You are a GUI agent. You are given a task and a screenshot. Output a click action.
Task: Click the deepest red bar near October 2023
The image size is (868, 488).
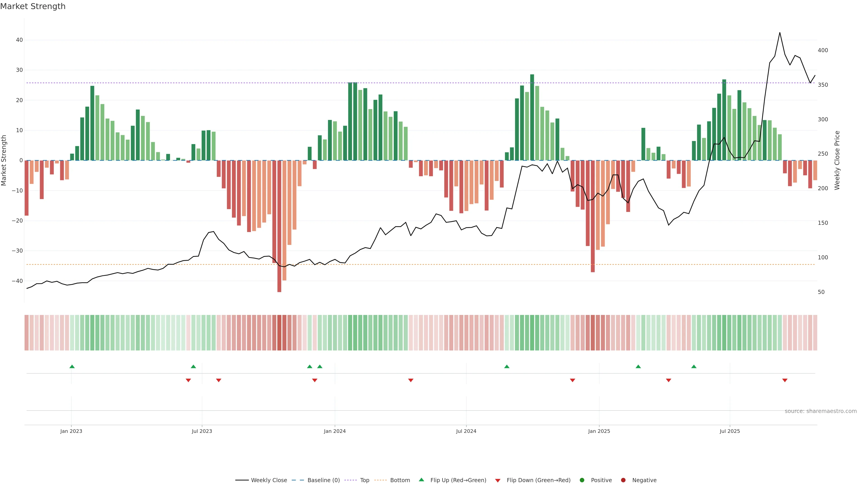279,226
